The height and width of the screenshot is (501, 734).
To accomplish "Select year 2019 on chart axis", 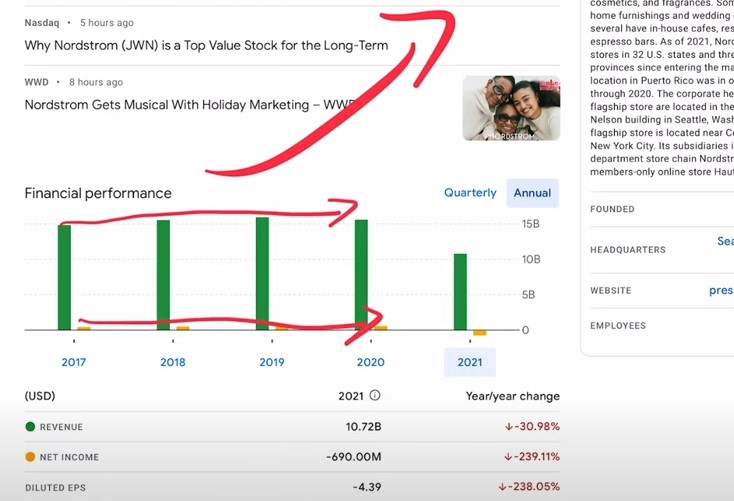I will [x=272, y=362].
